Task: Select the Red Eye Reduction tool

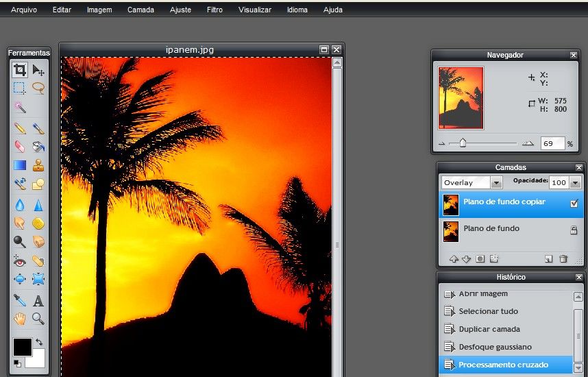Action: tap(20, 261)
